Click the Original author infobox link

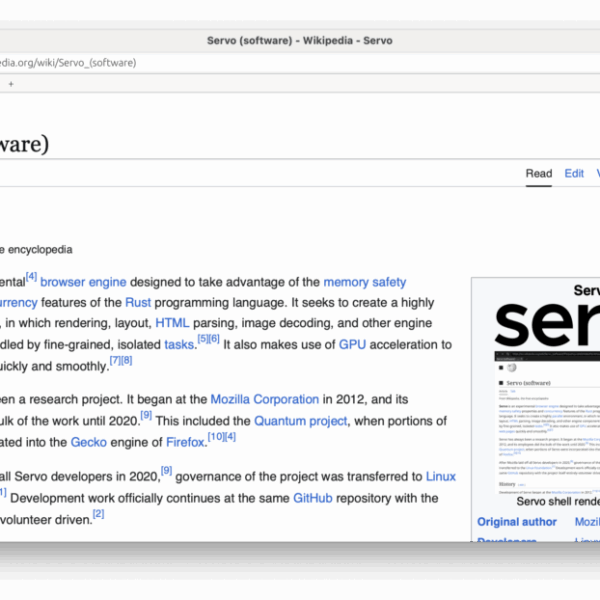(517, 522)
